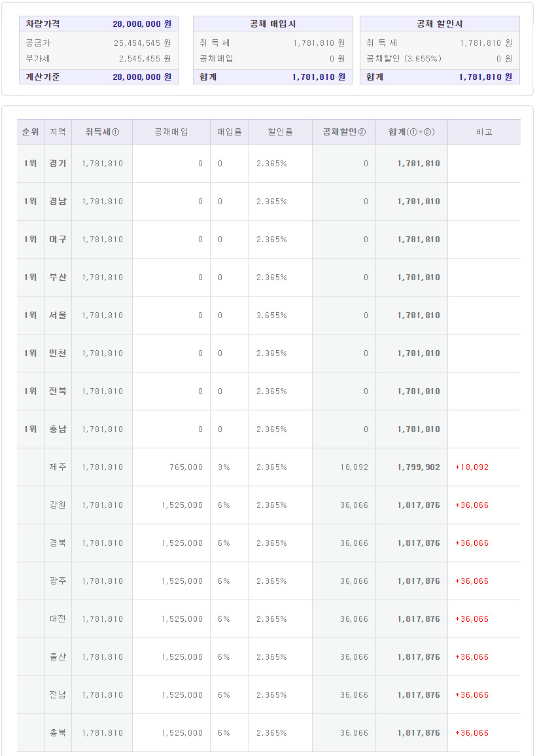Click the 3.655% discount rate for 서울
This screenshot has height=756, width=537.
point(271,315)
